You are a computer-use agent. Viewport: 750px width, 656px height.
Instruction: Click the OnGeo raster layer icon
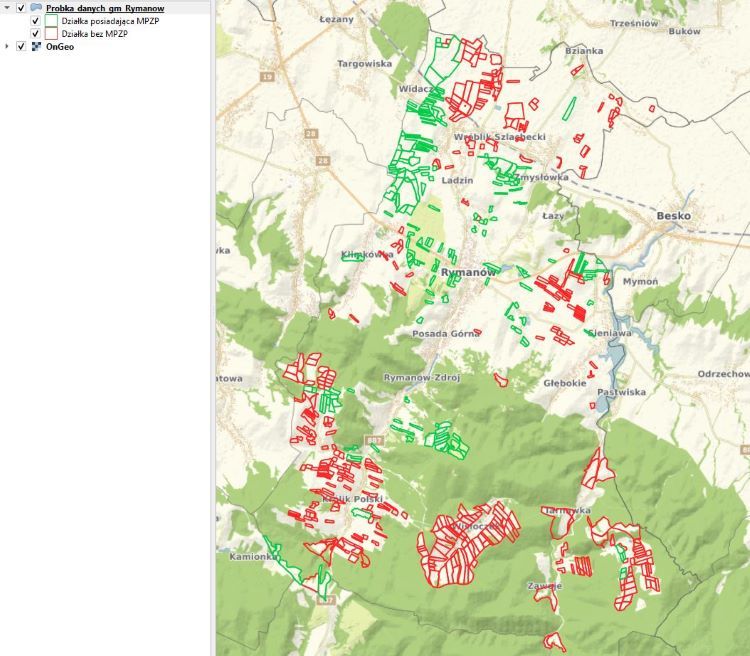[36, 46]
